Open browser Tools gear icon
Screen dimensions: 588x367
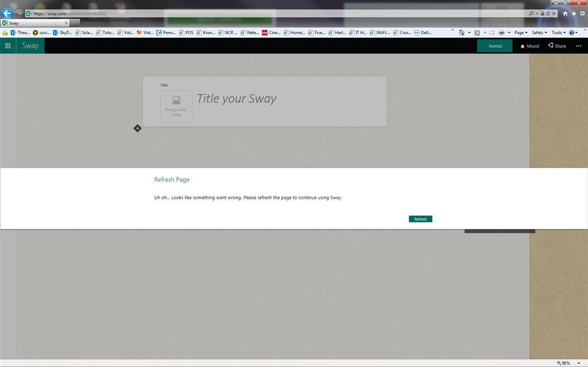[582, 14]
